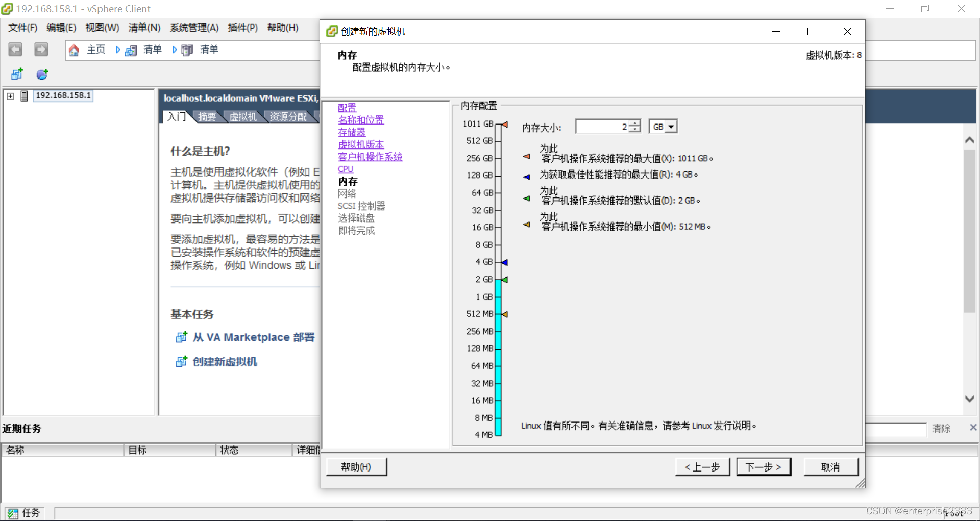Expand the 192.168.158.1 tree node
Image resolution: width=980 pixels, height=521 pixels.
pos(10,96)
